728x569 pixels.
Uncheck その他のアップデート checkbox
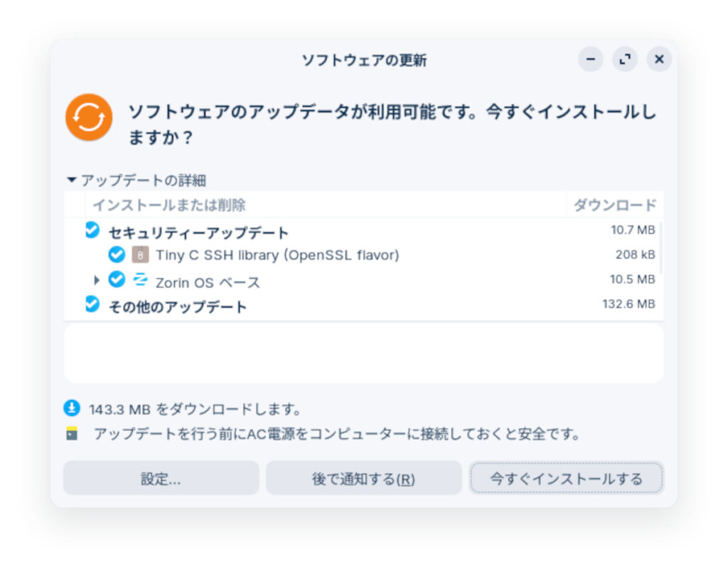[92, 304]
